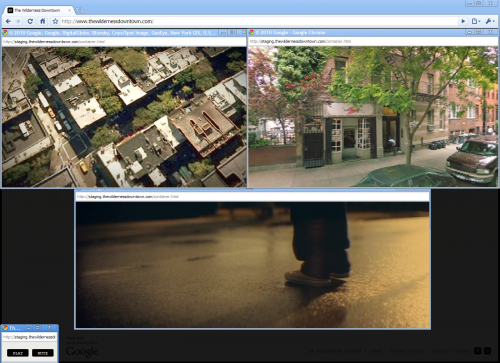Click the Forward navigation arrow
Viewport: 500px width, 363px height.
18,21
